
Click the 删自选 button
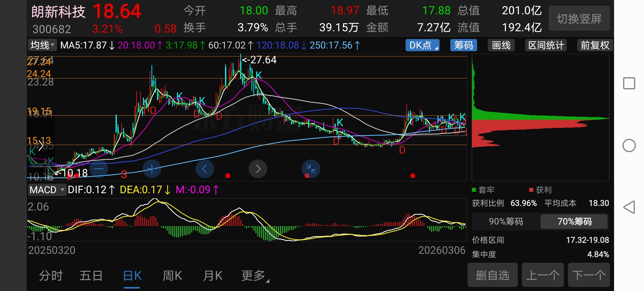(492, 275)
